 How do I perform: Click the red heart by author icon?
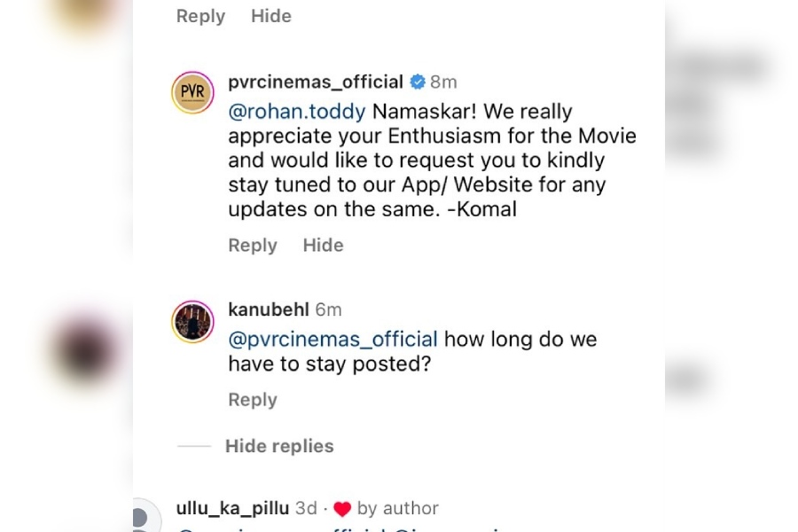342,509
